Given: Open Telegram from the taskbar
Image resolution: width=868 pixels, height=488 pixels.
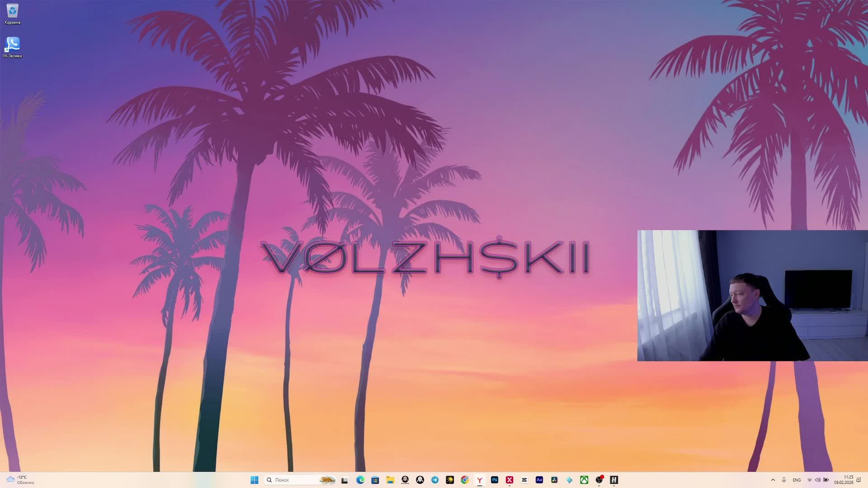Looking at the screenshot, I should [435, 480].
